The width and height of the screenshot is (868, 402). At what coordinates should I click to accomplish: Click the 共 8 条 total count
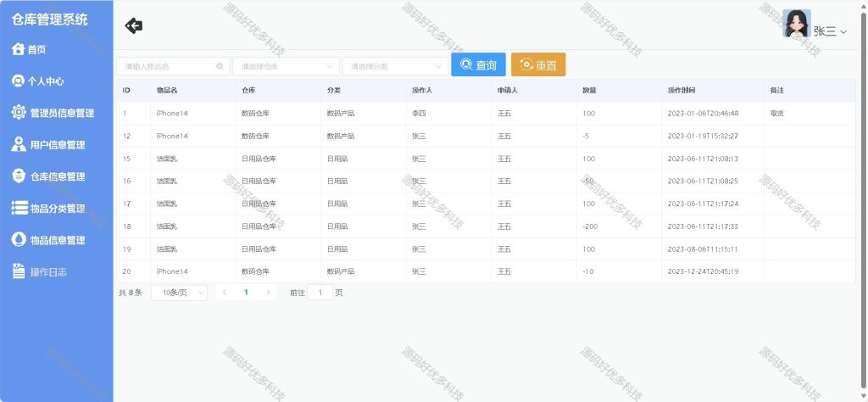coord(130,293)
